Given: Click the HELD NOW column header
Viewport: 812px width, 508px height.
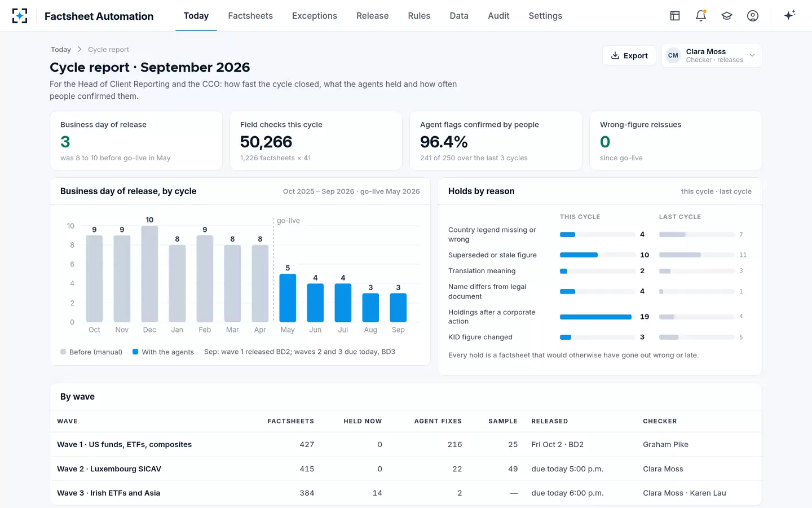Looking at the screenshot, I should tap(363, 421).
